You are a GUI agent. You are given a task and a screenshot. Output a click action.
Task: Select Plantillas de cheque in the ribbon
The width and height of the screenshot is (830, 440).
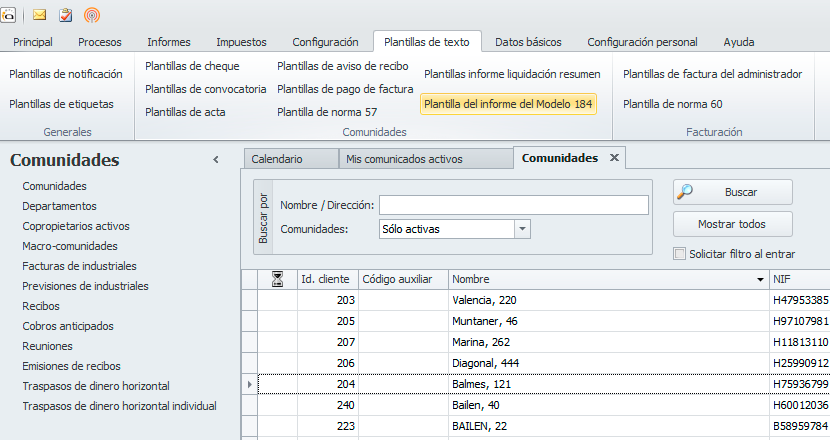point(192,66)
